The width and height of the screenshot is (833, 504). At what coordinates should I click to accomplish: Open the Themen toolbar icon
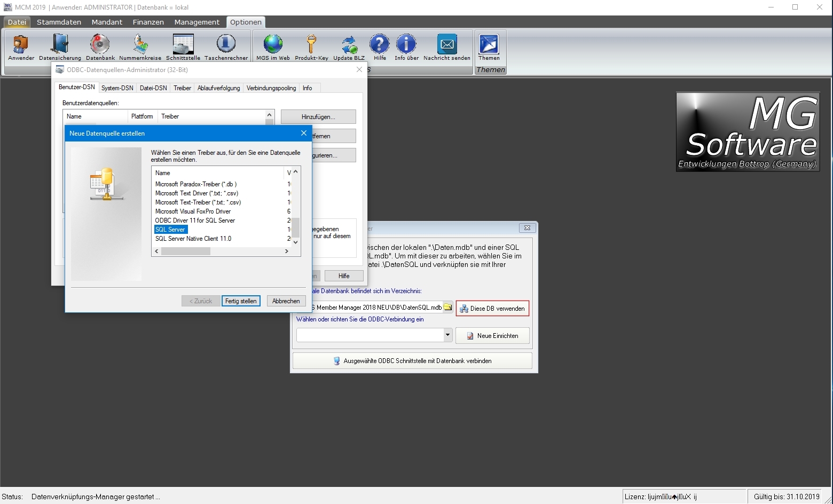click(x=489, y=48)
